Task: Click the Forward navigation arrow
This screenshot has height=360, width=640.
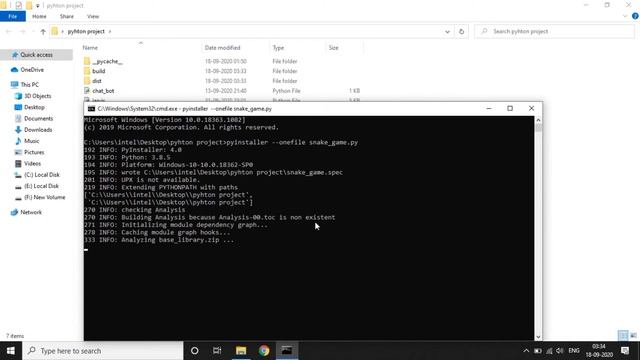Action: tap(22, 31)
